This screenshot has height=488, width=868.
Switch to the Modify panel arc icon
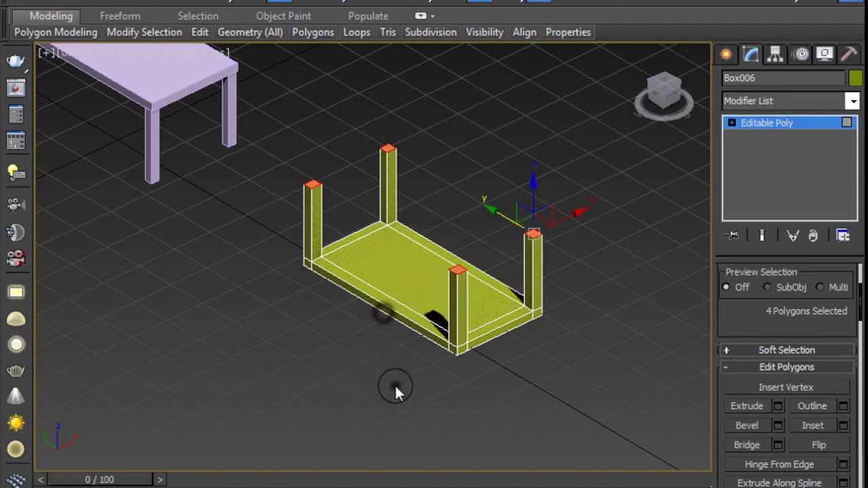(751, 54)
